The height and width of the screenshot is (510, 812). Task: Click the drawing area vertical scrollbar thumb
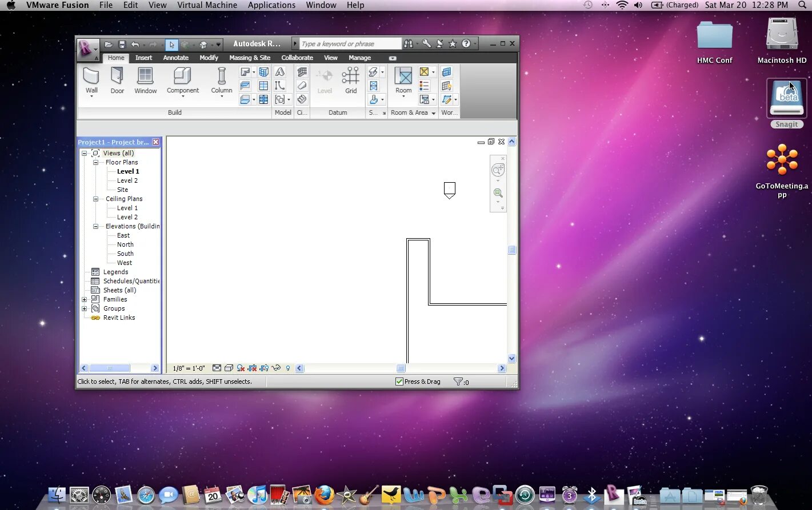point(512,250)
